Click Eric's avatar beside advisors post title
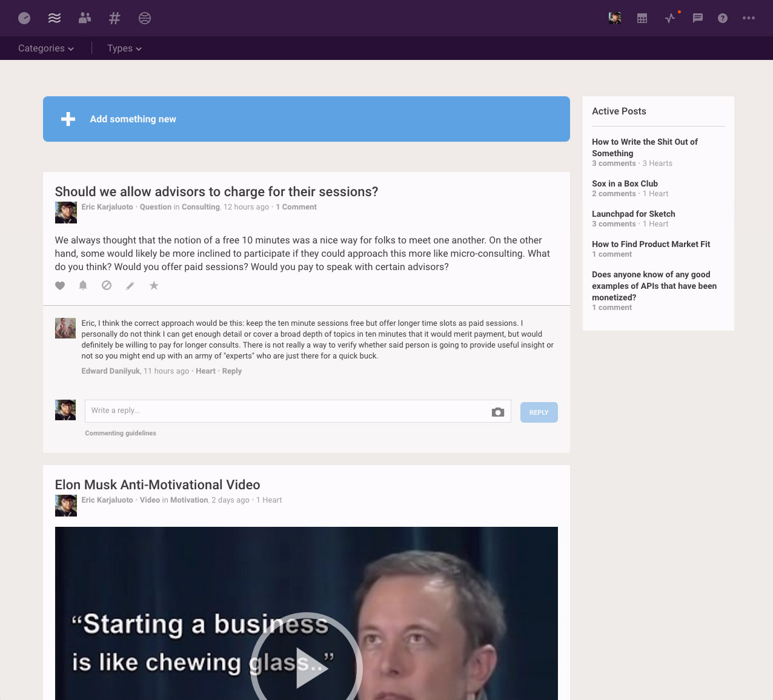The image size is (773, 700). pyautogui.click(x=66, y=213)
